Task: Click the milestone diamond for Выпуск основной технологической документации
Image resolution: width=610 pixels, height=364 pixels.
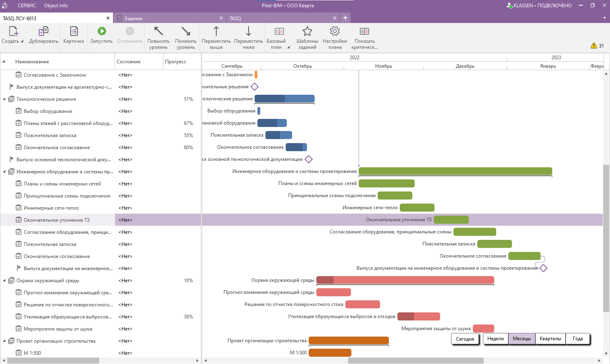Action: (309, 159)
